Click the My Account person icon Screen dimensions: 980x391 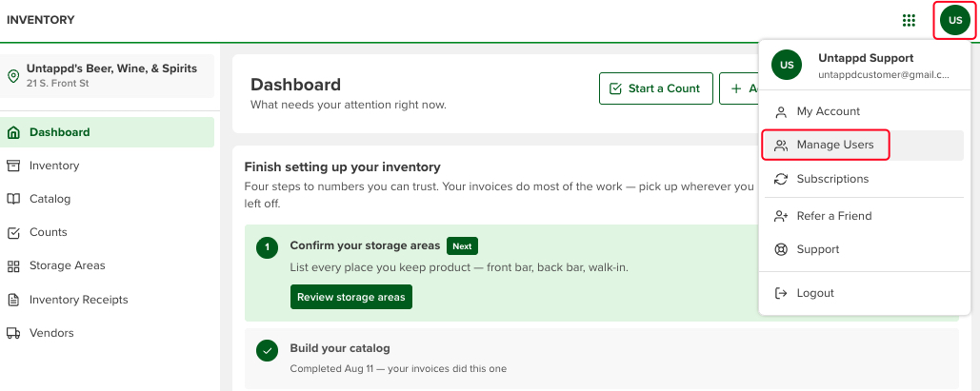tap(781, 112)
